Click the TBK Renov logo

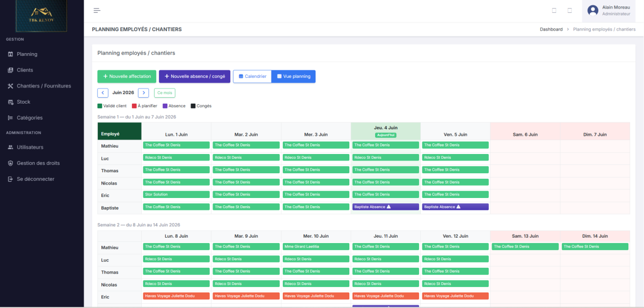click(41, 15)
